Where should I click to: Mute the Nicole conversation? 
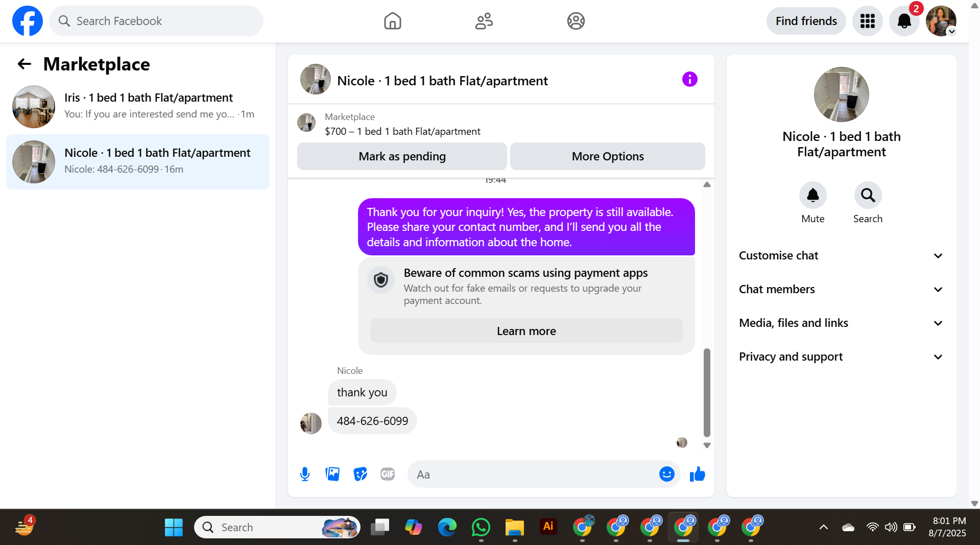click(812, 195)
